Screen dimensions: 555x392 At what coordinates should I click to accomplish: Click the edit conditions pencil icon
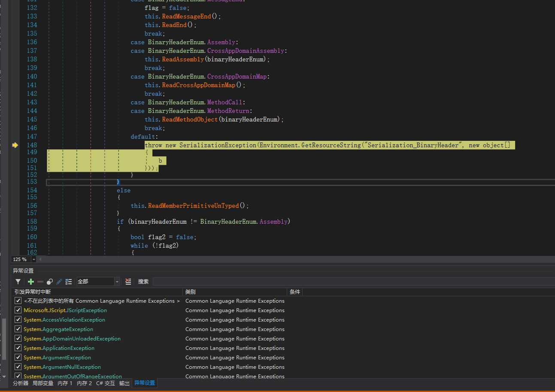click(x=59, y=282)
